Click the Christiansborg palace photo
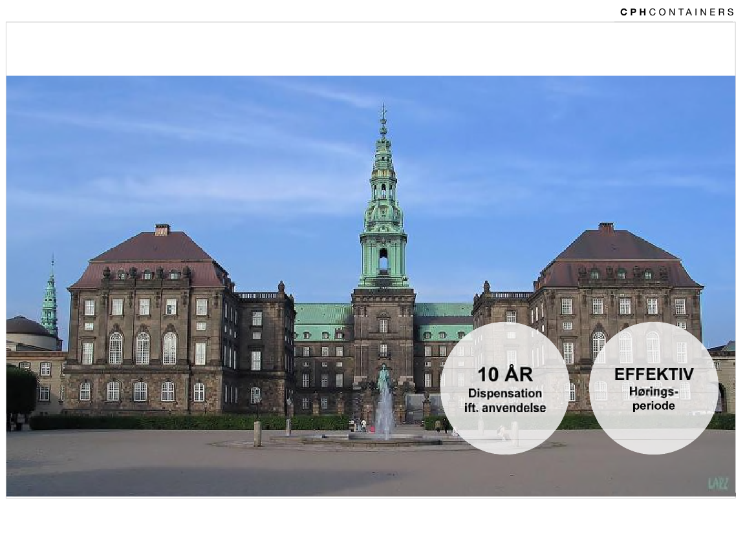 (x=371, y=286)
